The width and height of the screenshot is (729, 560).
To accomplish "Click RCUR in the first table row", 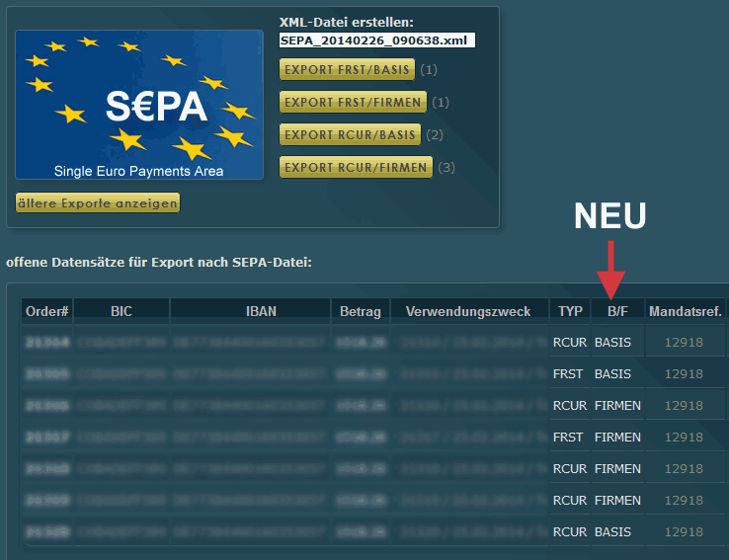I will tap(570, 343).
